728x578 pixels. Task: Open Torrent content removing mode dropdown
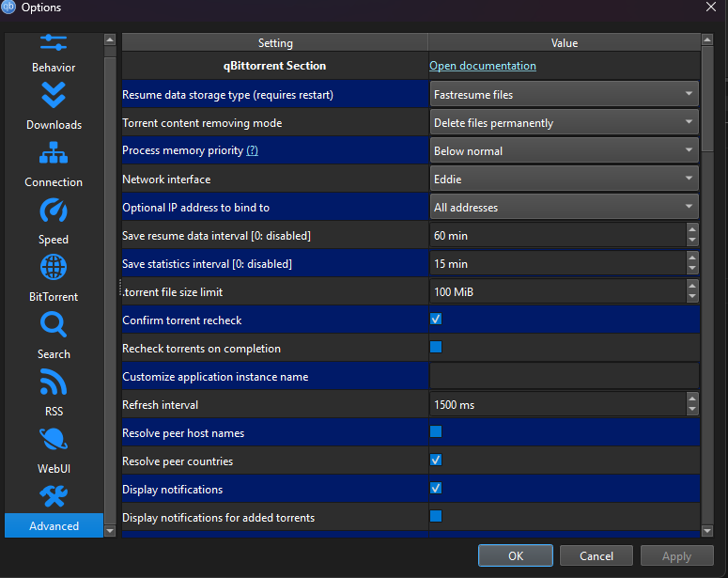(x=565, y=123)
